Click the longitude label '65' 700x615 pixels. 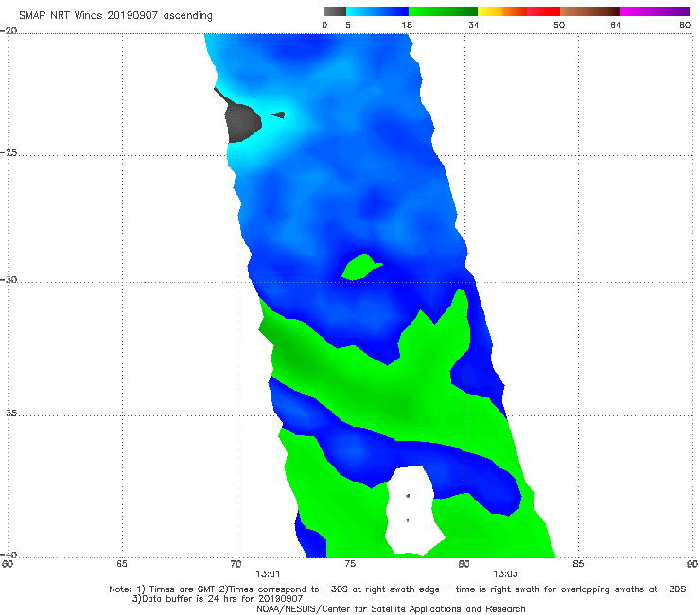pyautogui.click(x=122, y=564)
